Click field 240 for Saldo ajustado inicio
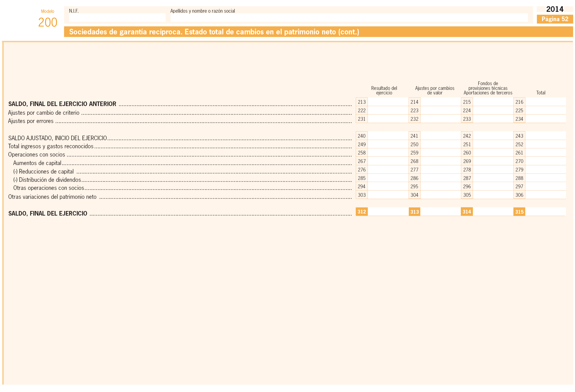Viewport: 575px width, 392px height. [x=388, y=136]
